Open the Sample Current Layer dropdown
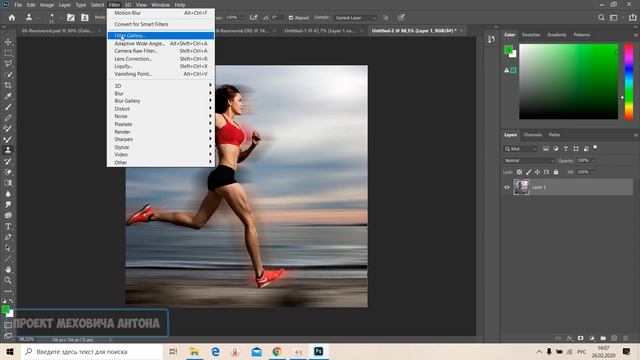The width and height of the screenshot is (640, 360). click(x=355, y=18)
